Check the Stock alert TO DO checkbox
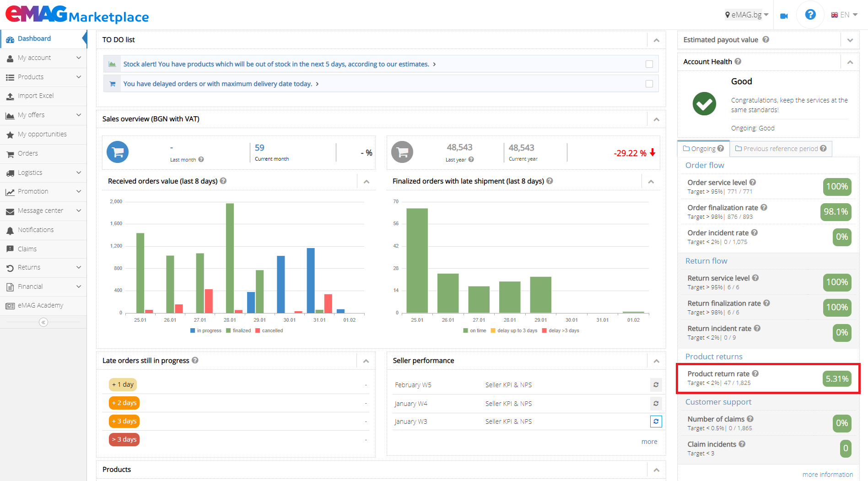The image size is (868, 481). point(649,64)
